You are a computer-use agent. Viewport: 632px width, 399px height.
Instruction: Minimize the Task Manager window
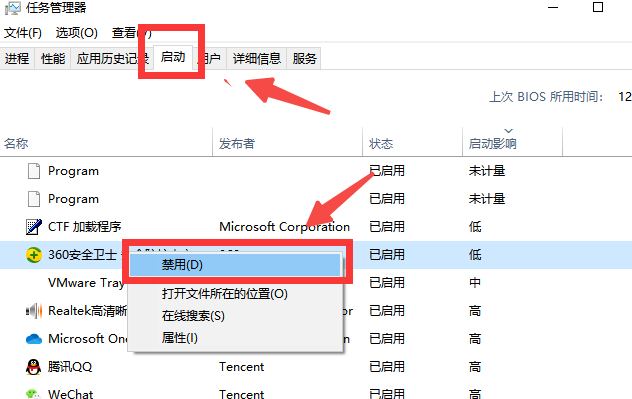pyautogui.click(x=553, y=7)
